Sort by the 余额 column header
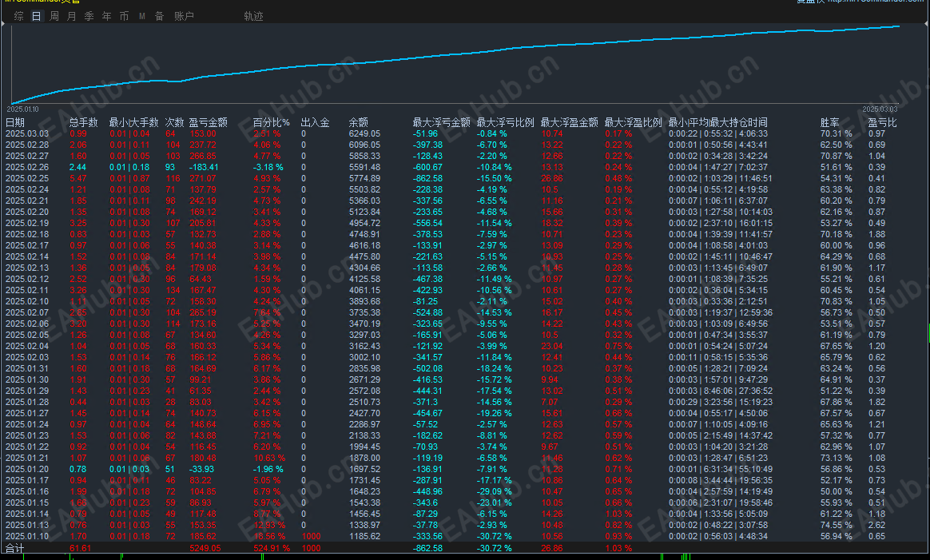The height and width of the screenshot is (560, 930). [x=358, y=122]
